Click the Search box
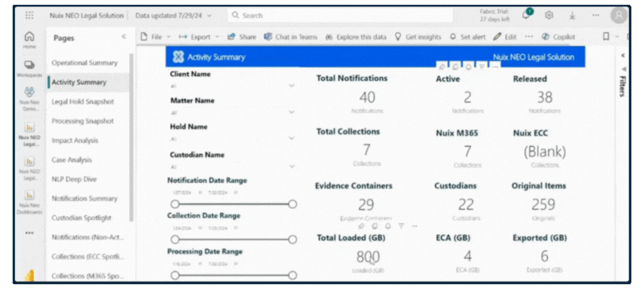 (340, 16)
